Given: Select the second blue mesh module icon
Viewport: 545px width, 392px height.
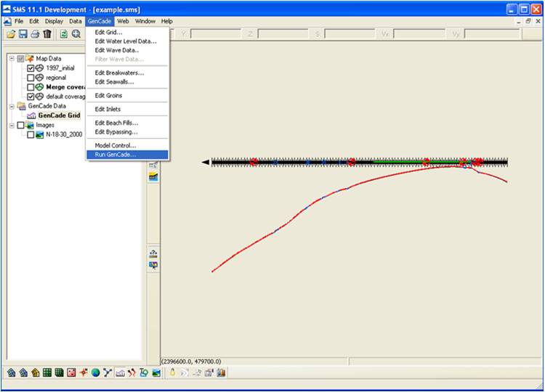Looking at the screenshot, I should (23, 373).
